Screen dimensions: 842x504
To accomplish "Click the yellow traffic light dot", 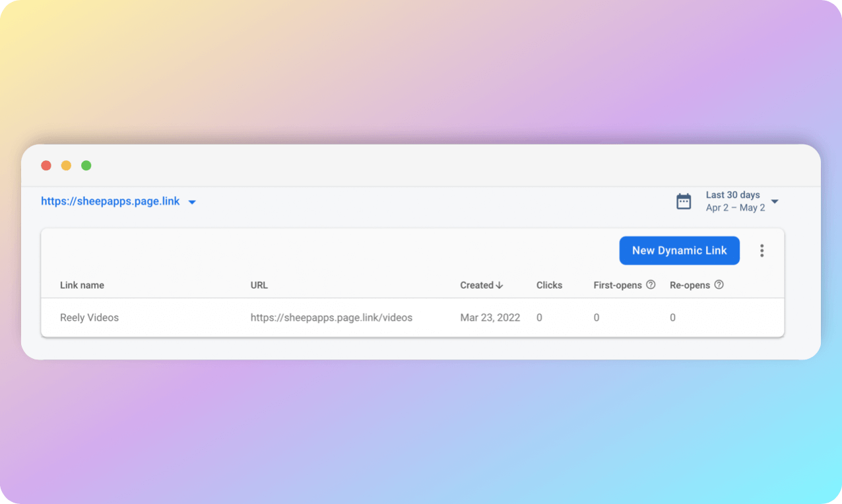I will [66, 165].
